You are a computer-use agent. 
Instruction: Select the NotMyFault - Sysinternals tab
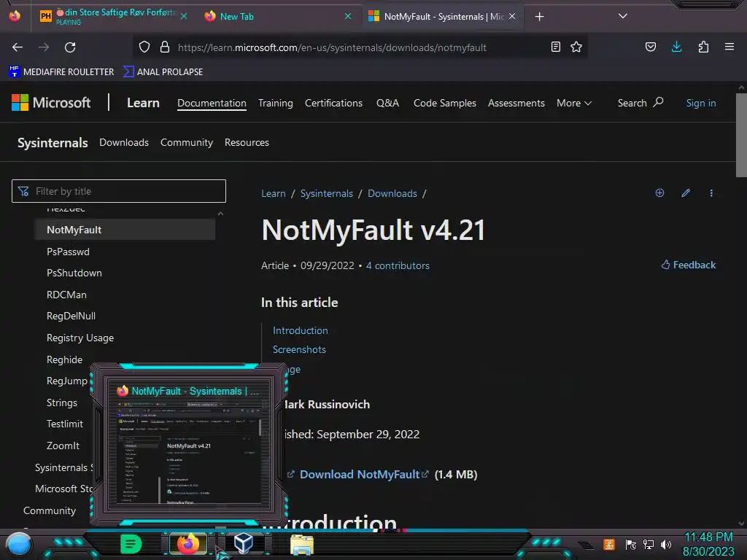click(443, 16)
